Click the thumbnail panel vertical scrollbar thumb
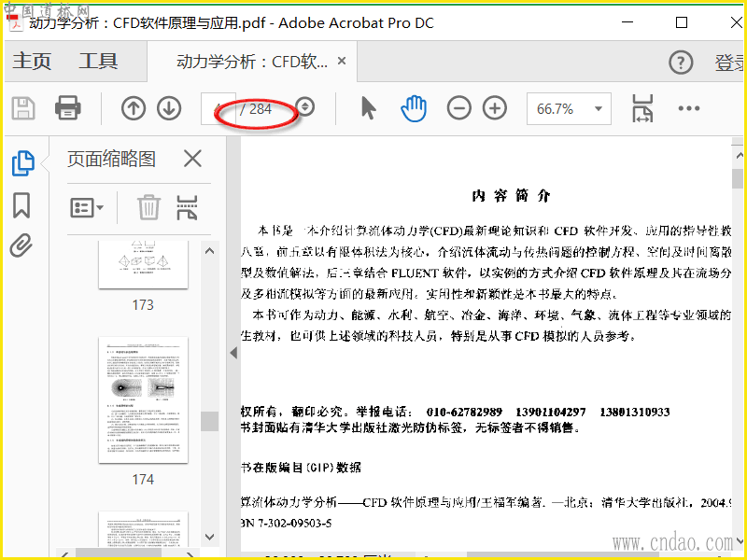The height and width of the screenshot is (560, 747). click(209, 421)
